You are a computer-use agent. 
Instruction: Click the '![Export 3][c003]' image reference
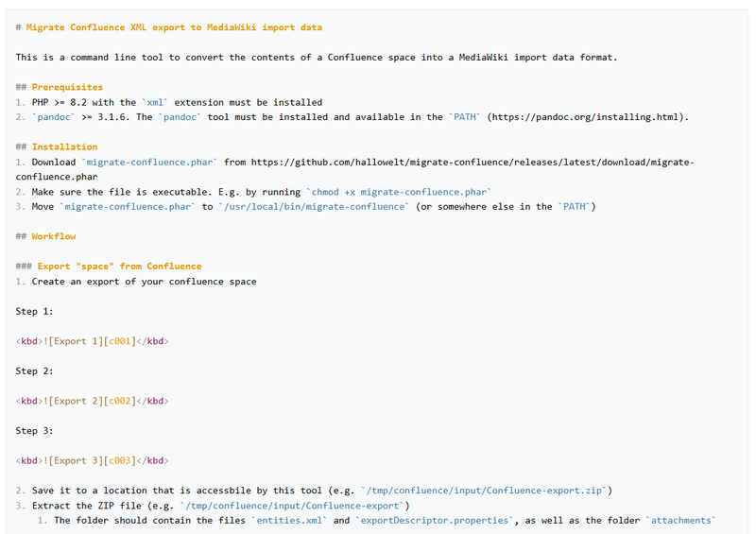[90, 460]
